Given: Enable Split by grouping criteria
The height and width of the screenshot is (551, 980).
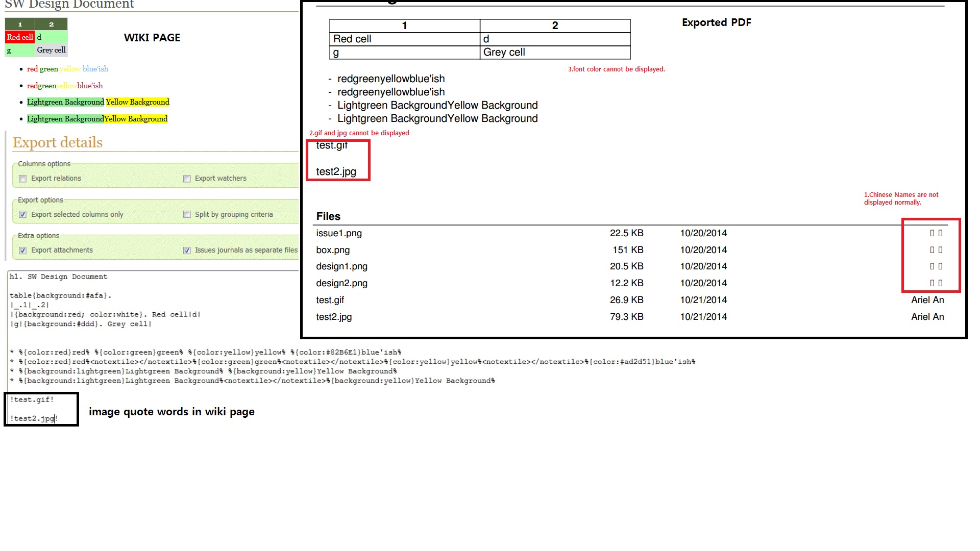Looking at the screenshot, I should 187,215.
